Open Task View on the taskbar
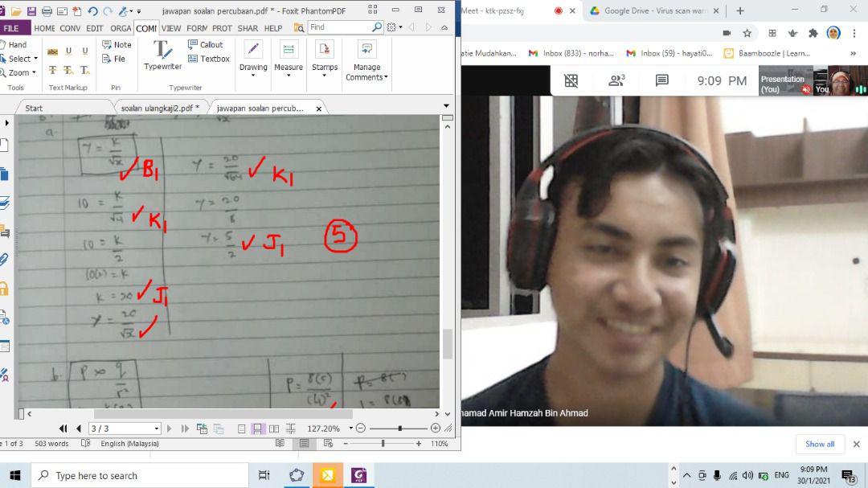This screenshot has height=488, width=868. click(264, 475)
